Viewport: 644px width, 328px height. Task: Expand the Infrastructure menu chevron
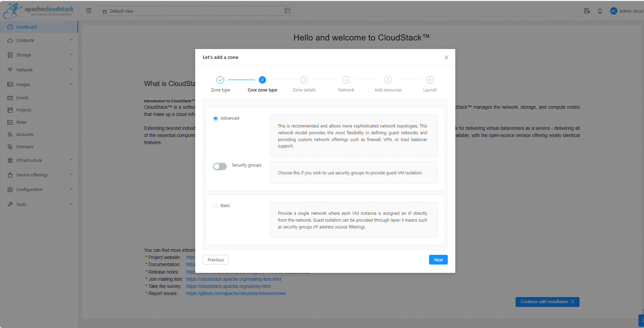[71, 160]
